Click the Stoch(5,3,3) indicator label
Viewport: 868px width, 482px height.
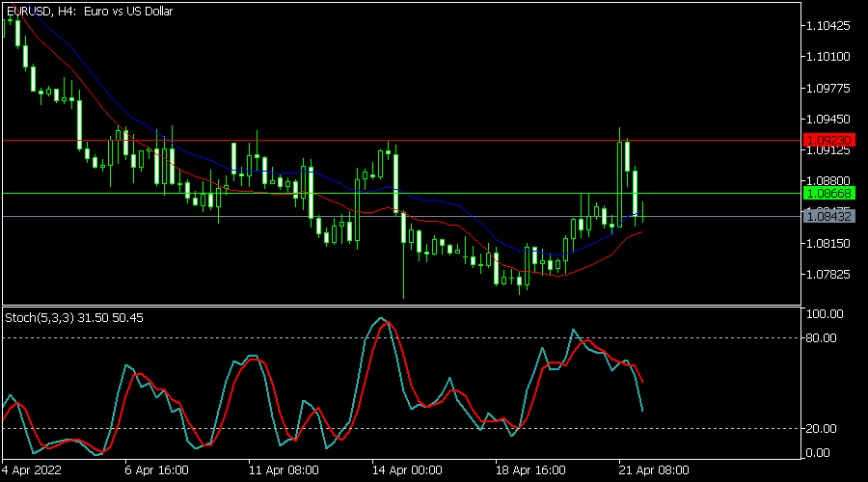point(74,318)
